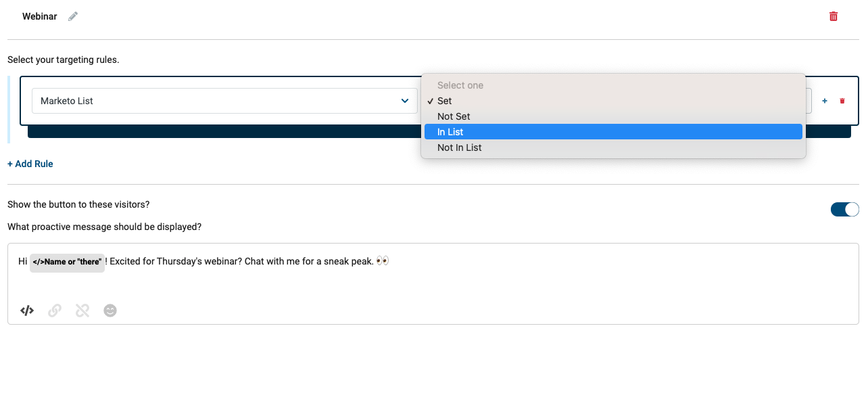Viewport: 868px width, 412px height.
Task: Choose the Not Set option
Action: tap(613, 116)
